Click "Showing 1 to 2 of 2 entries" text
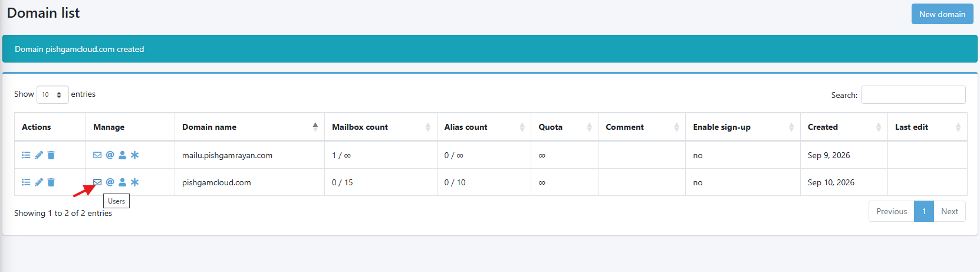980x272 pixels. click(x=63, y=213)
